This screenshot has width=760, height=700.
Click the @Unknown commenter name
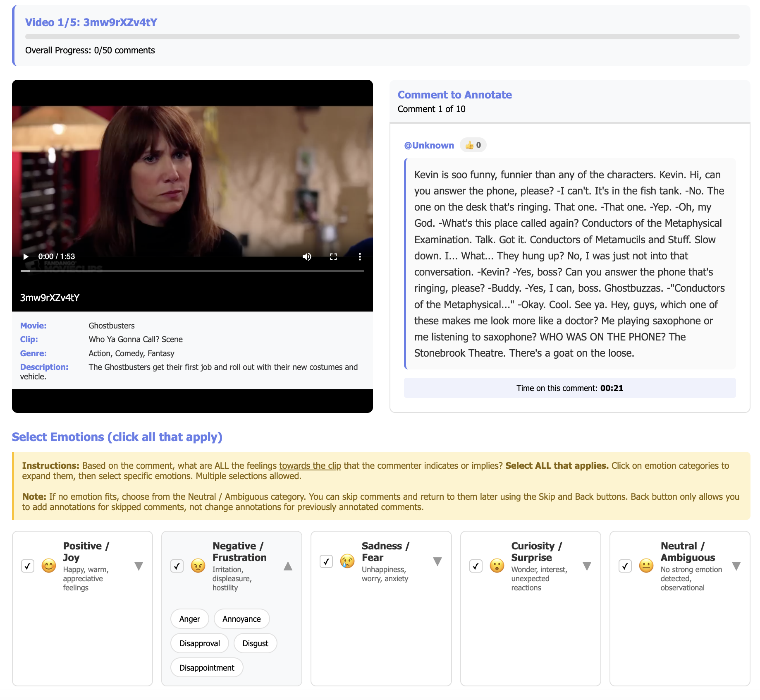pos(429,145)
